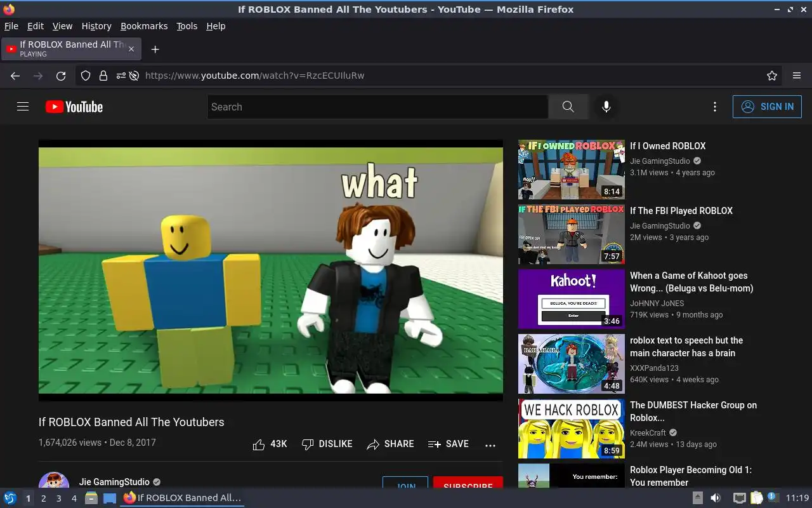Click the video title below the player
This screenshot has width=812, height=508.
coord(131,422)
